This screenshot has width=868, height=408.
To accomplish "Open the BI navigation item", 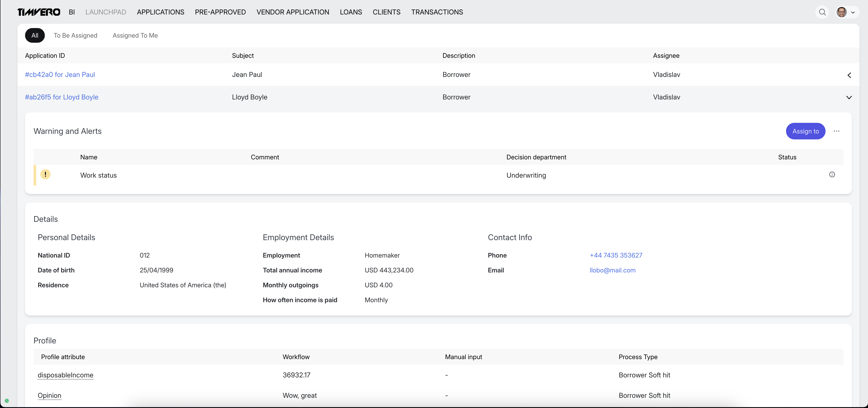I will [x=72, y=12].
